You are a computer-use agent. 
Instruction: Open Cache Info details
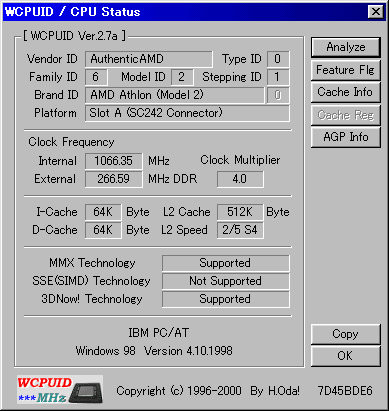346,92
